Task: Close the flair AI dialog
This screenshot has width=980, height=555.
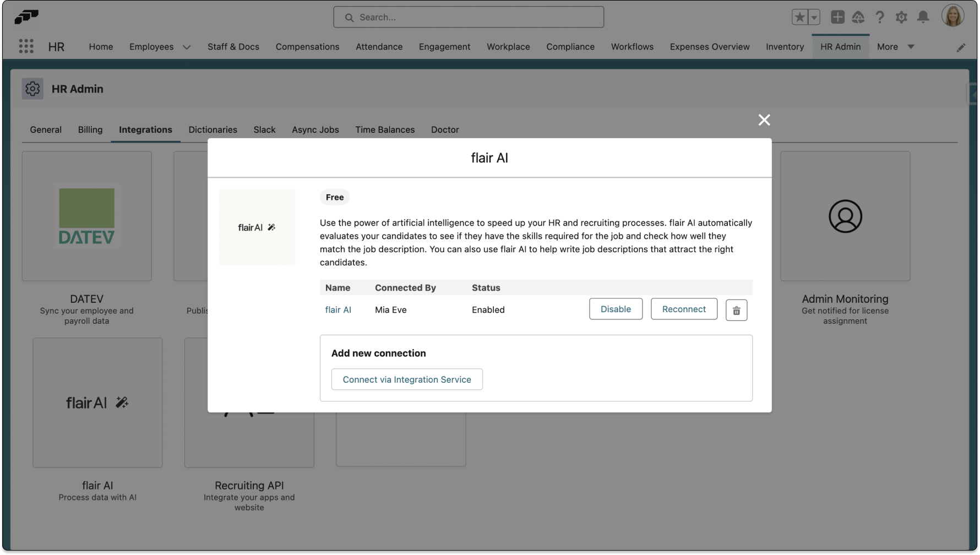Action: point(764,120)
